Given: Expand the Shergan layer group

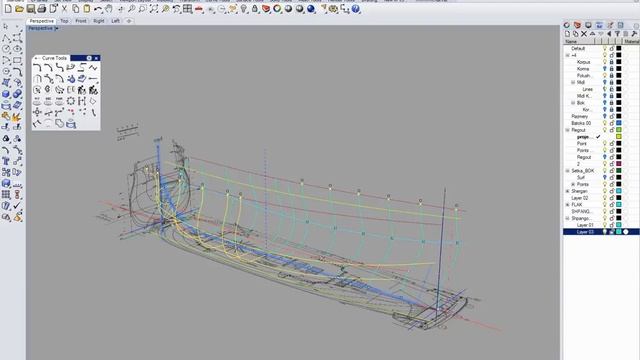Looking at the screenshot, I should 567,191.
